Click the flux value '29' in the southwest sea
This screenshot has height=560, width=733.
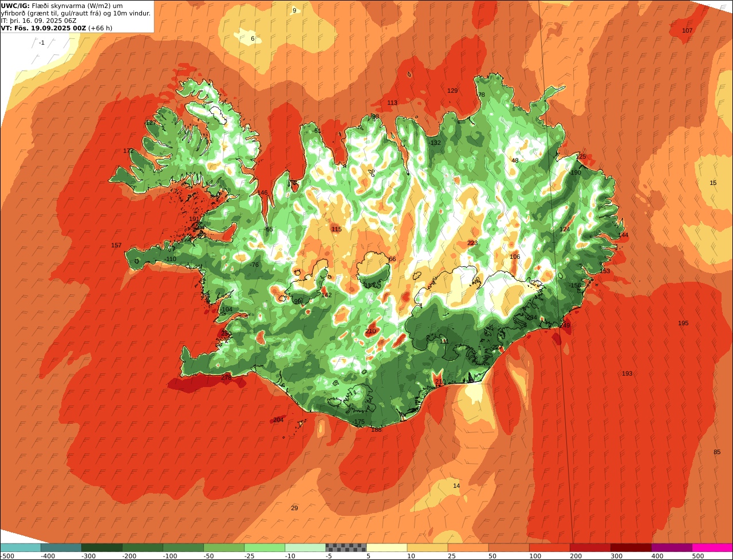(x=294, y=508)
